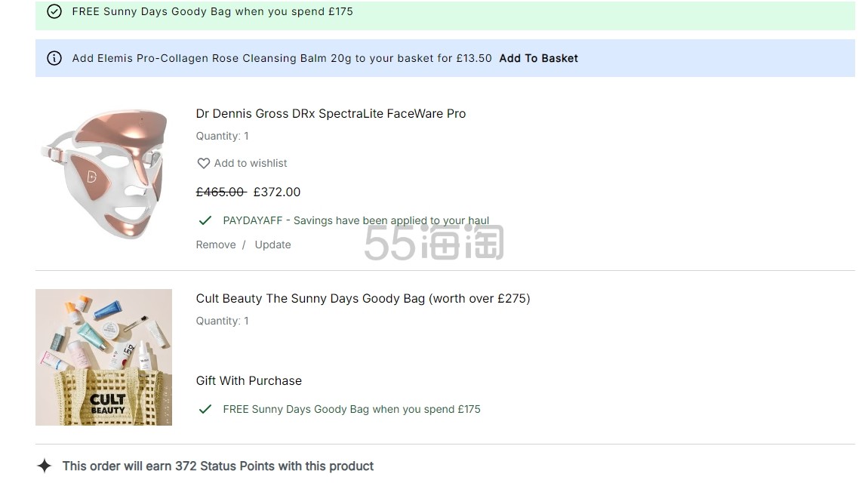The width and height of the screenshot is (868, 483).
Task: Click the Status Points star icon
Action: (x=45, y=466)
